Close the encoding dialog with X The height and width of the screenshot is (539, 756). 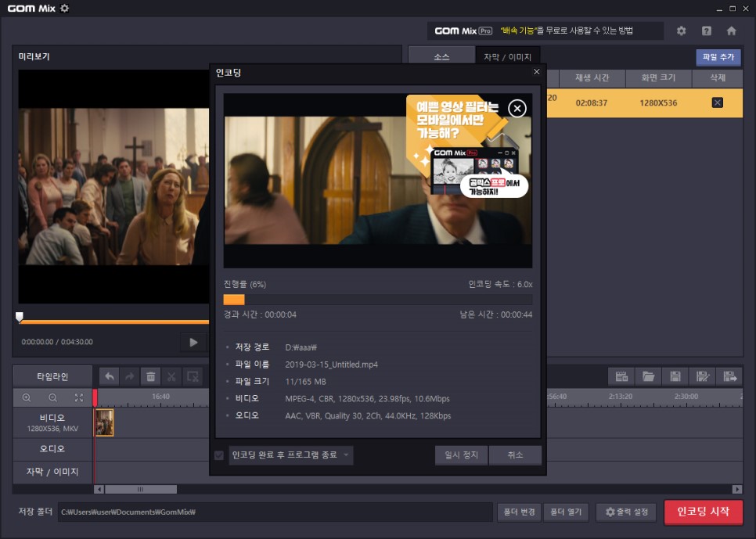pos(537,72)
